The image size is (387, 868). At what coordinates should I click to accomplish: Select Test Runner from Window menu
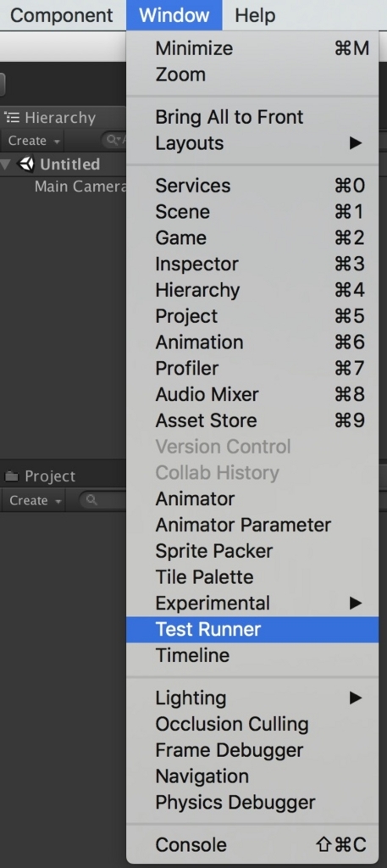tap(252, 630)
